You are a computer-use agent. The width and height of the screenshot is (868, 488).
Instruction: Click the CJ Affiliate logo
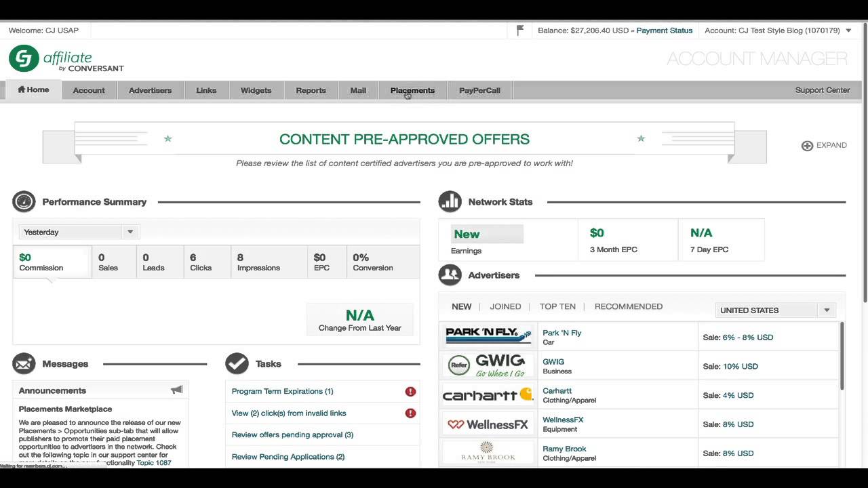click(x=66, y=59)
